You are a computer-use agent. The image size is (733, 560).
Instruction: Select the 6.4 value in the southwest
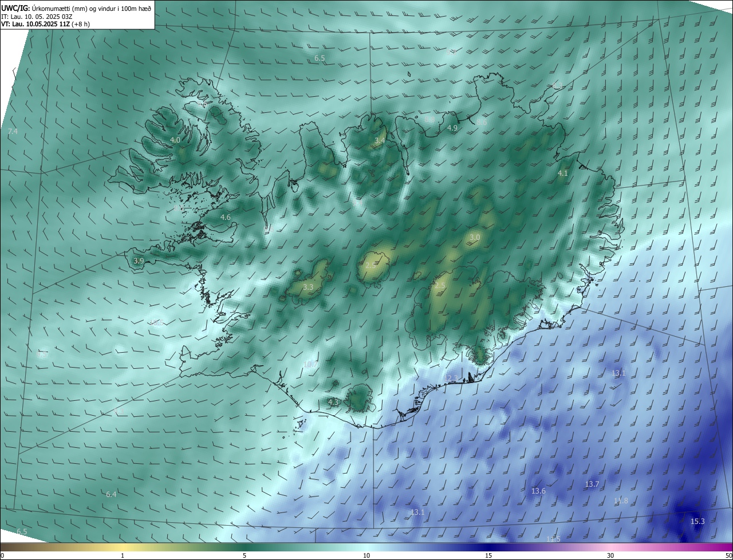tap(111, 494)
